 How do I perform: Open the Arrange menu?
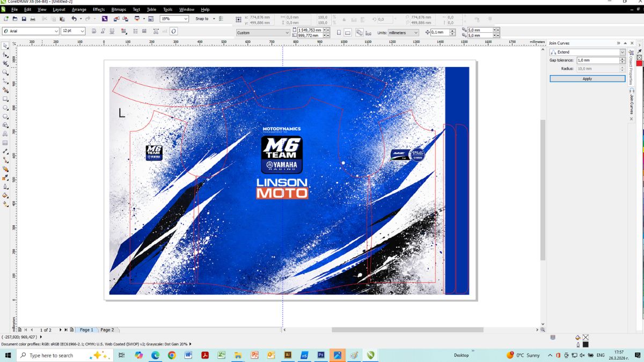pos(79,10)
